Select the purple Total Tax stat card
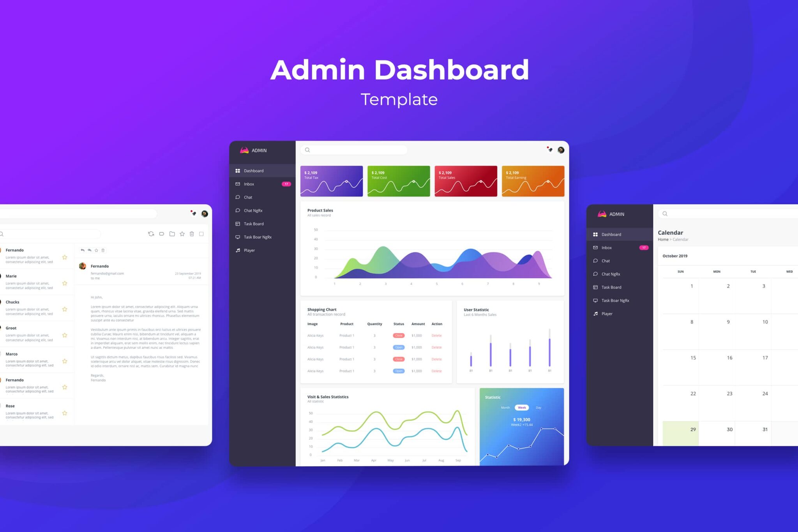Viewport: 798px width, 532px height. pos(331,182)
